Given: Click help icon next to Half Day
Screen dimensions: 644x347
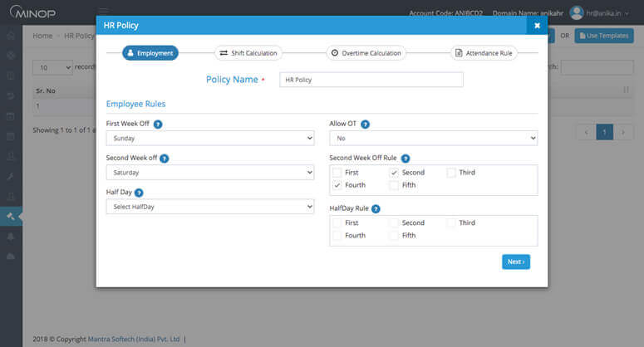Looking at the screenshot, I should (139, 192).
